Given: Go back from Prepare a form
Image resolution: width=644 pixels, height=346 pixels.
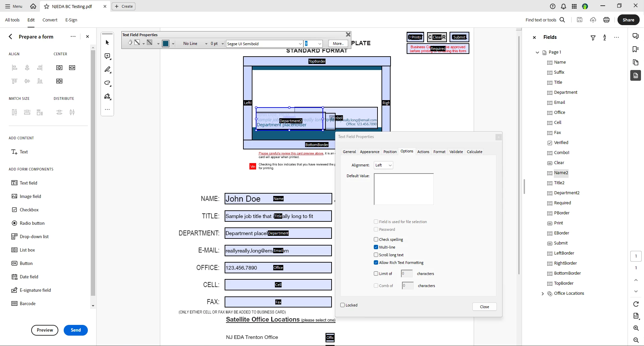Looking at the screenshot, I should pos(10,37).
